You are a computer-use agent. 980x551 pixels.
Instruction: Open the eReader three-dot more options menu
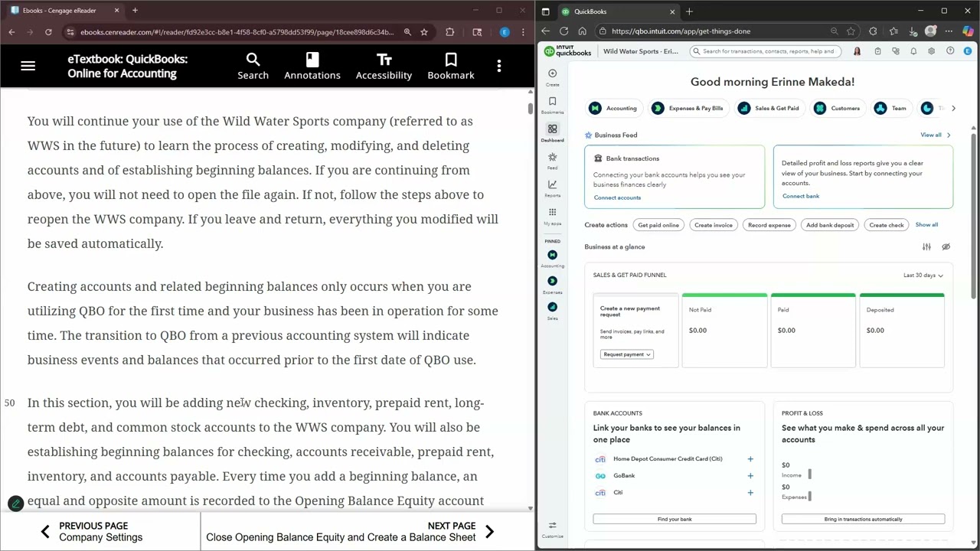[x=499, y=67]
